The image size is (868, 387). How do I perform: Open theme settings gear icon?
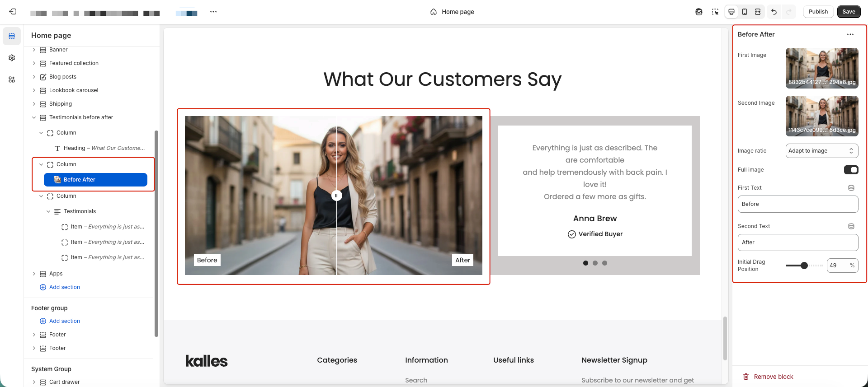pyautogui.click(x=12, y=58)
